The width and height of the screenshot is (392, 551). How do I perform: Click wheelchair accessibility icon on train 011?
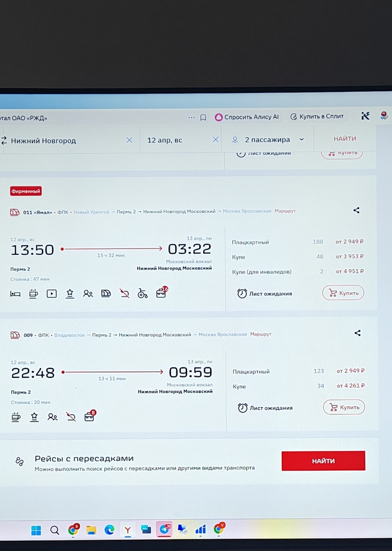click(143, 293)
